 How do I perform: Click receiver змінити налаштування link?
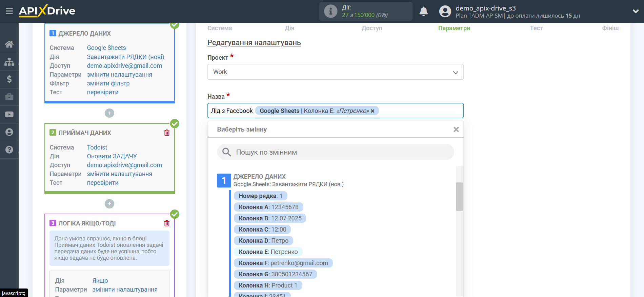coord(119,174)
